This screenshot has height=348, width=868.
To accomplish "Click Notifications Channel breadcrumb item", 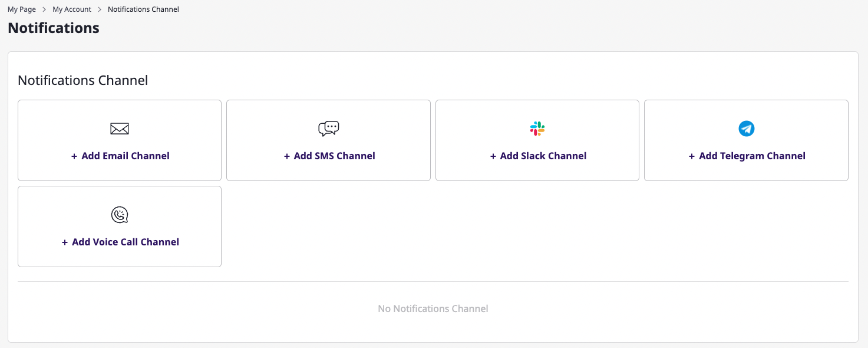I will (x=143, y=9).
